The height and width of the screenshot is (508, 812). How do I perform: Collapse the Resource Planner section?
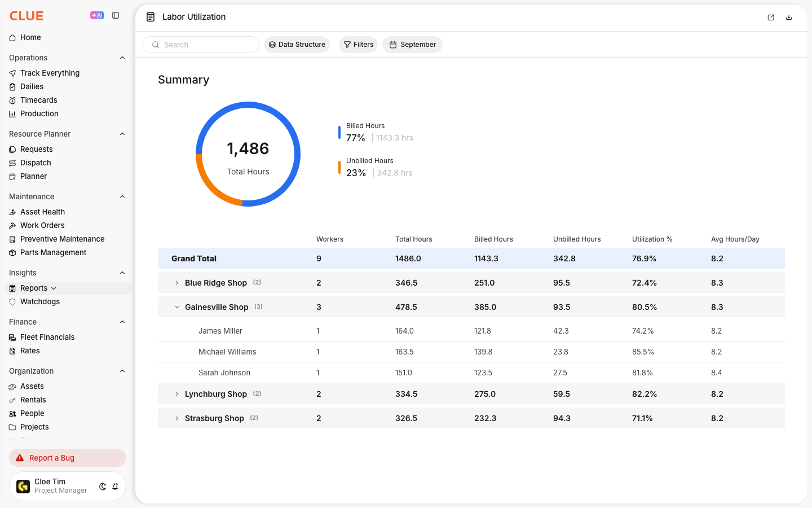point(122,134)
